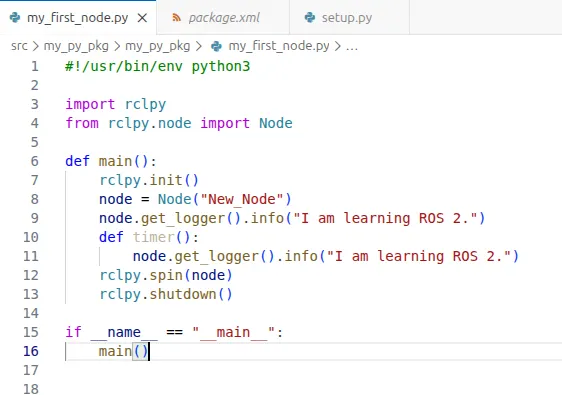
Task: Click the Python icon on the setup.py tab
Action: 310,18
